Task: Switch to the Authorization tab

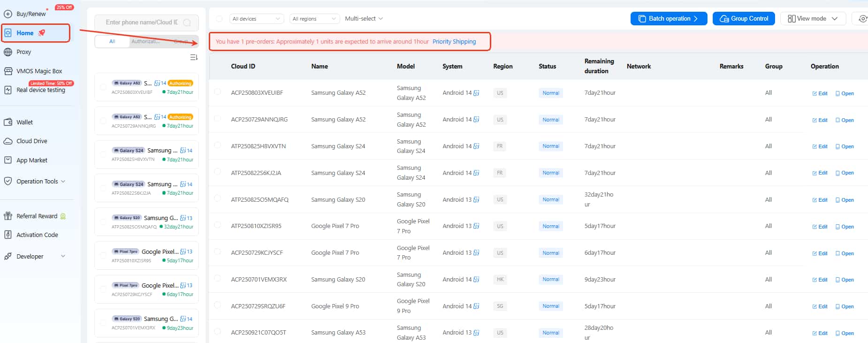Action: (x=145, y=41)
